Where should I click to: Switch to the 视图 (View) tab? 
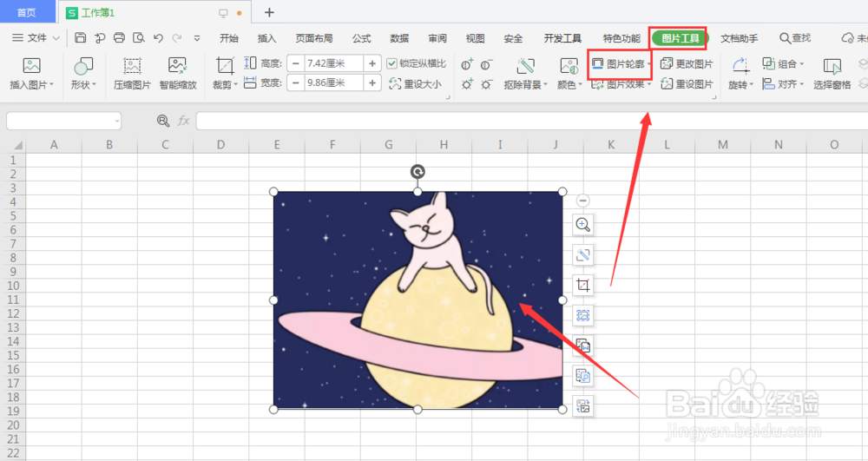[475, 38]
